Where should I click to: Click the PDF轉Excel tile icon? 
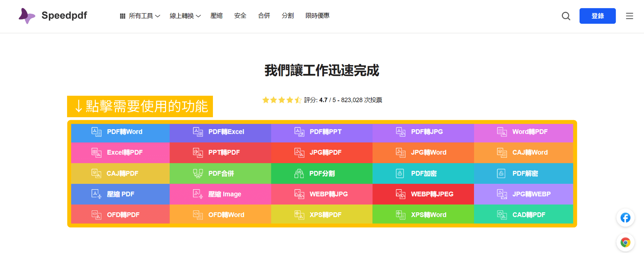[198, 132]
